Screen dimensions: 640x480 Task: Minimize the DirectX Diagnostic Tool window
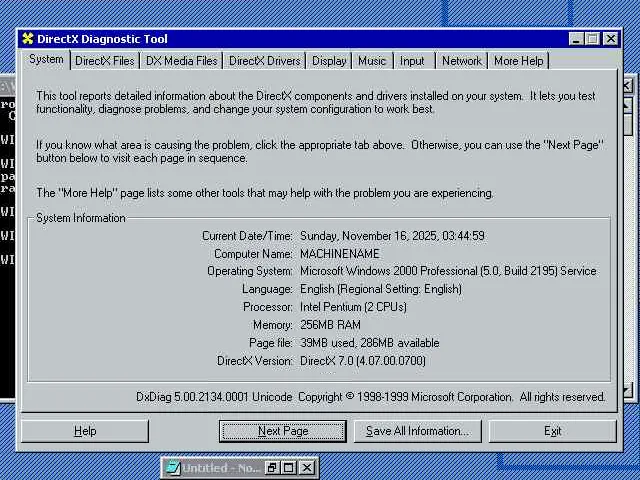576,39
